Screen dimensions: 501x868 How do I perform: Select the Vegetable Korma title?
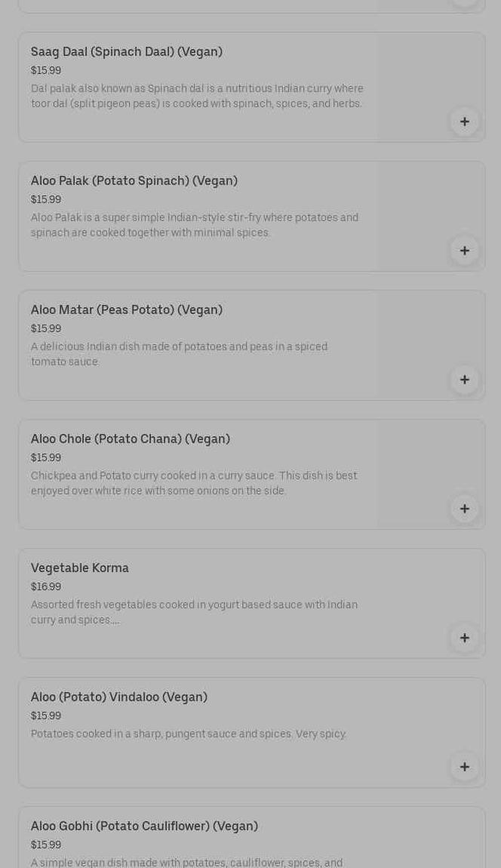80,568
